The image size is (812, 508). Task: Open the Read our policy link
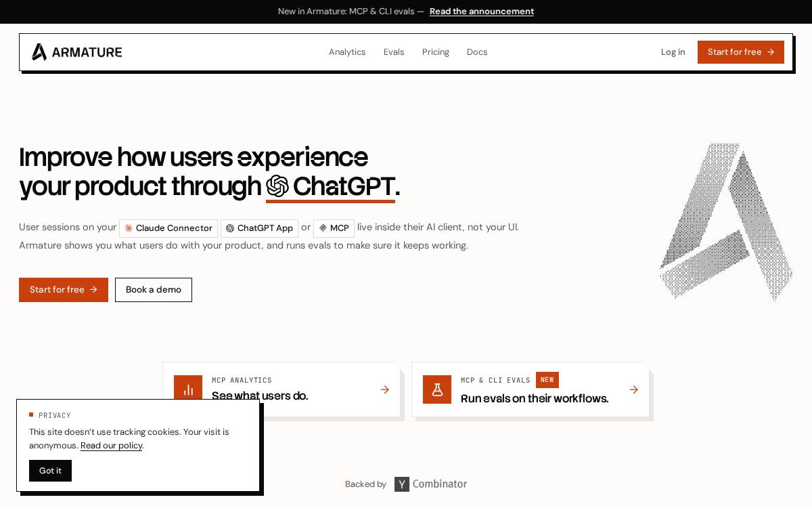pyautogui.click(x=112, y=446)
